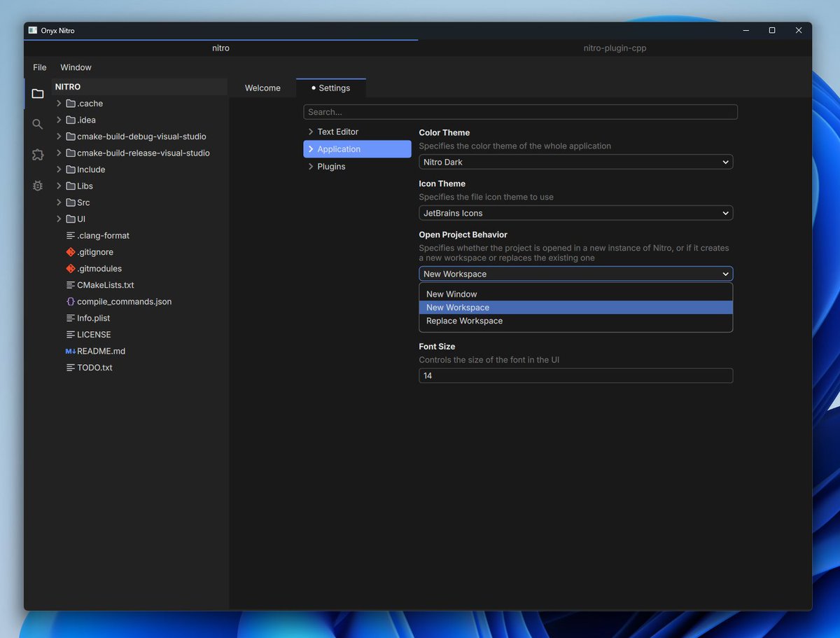Click the JSON braces icon of compile_commands.json
Image resolution: width=840 pixels, height=638 pixels.
[70, 302]
